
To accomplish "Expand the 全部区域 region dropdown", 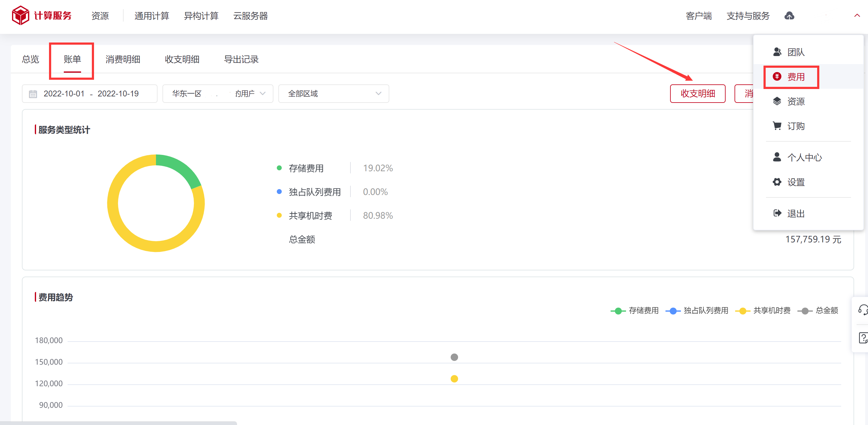I will tap(334, 94).
